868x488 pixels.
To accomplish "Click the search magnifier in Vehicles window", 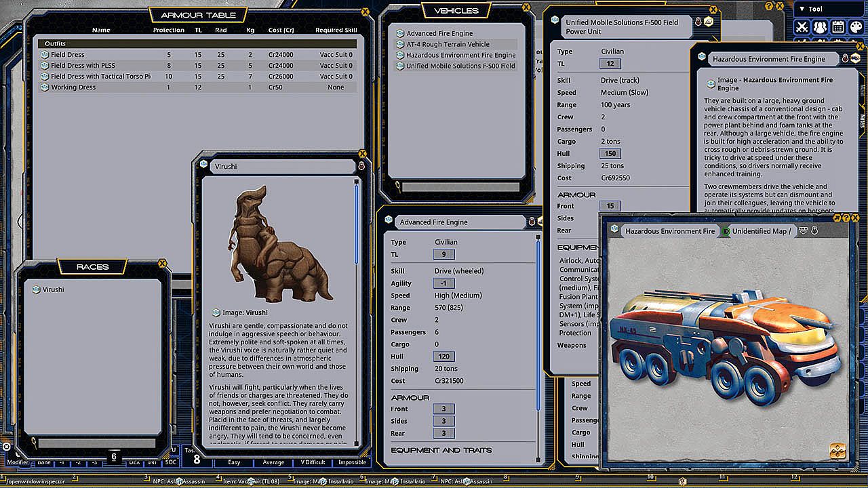I will [397, 186].
